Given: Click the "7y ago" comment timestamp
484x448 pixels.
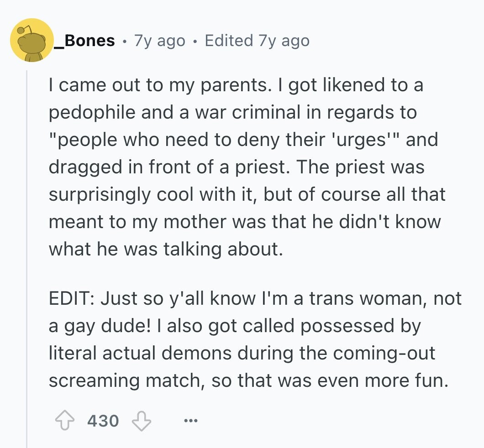Looking at the screenshot, I should 159,41.
